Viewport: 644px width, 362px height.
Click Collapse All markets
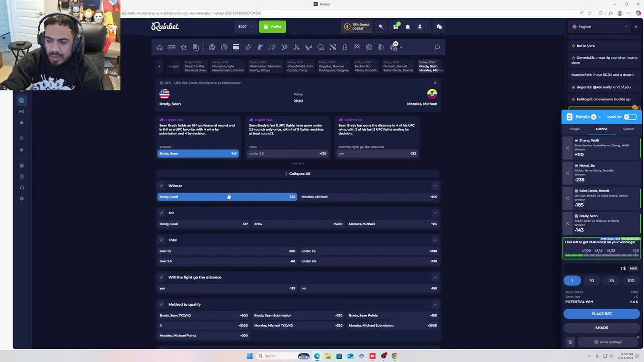(298, 173)
